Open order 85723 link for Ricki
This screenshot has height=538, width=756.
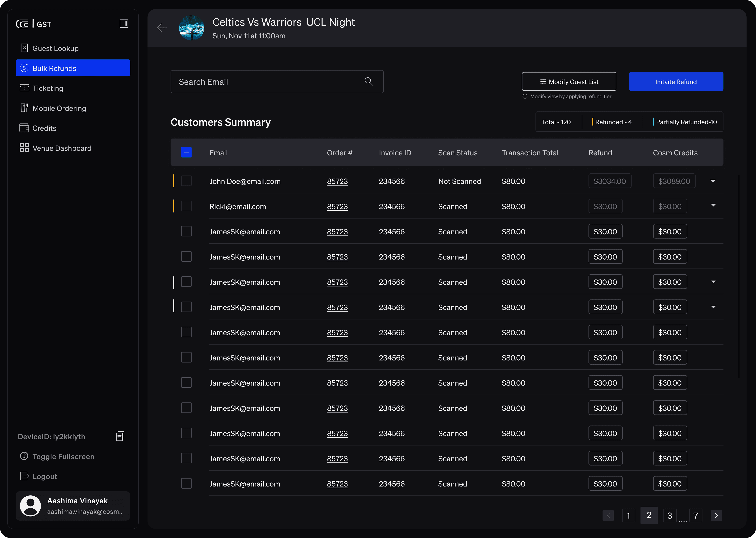pos(337,206)
